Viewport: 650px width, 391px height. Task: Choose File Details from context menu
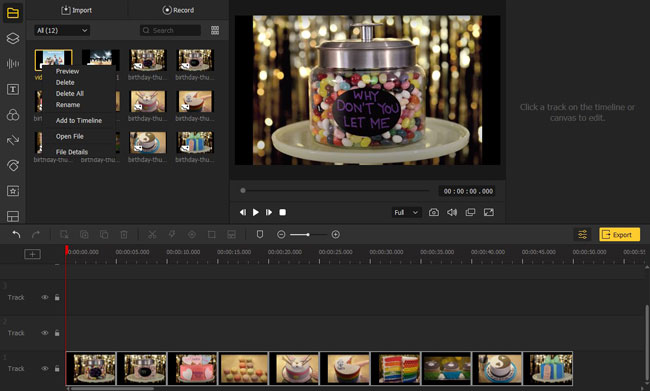(x=72, y=152)
